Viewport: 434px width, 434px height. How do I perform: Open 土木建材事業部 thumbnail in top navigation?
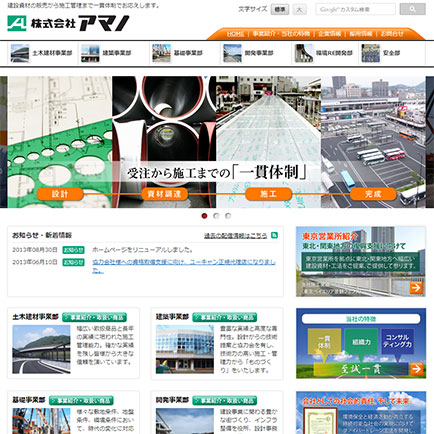point(20,53)
